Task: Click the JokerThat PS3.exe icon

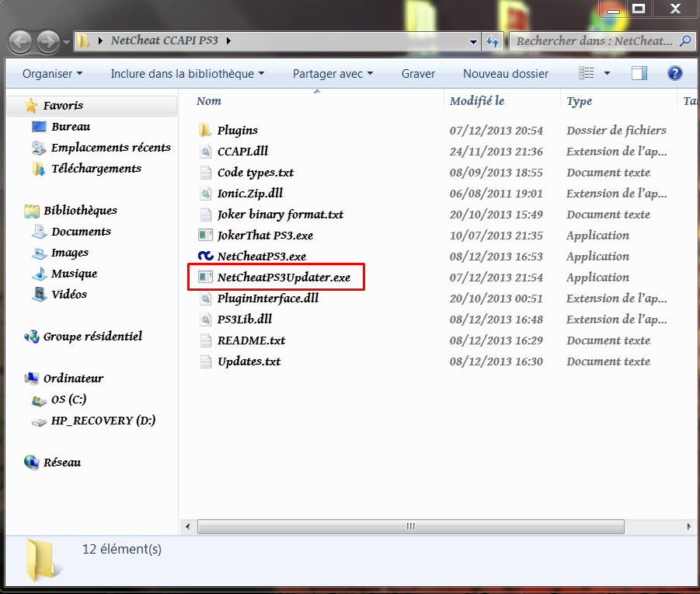Action: [205, 236]
